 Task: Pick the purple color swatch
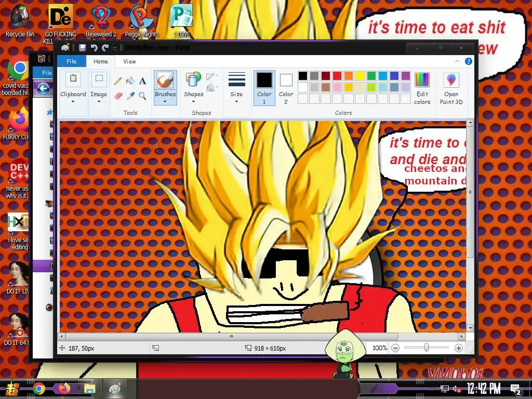pyautogui.click(x=405, y=76)
